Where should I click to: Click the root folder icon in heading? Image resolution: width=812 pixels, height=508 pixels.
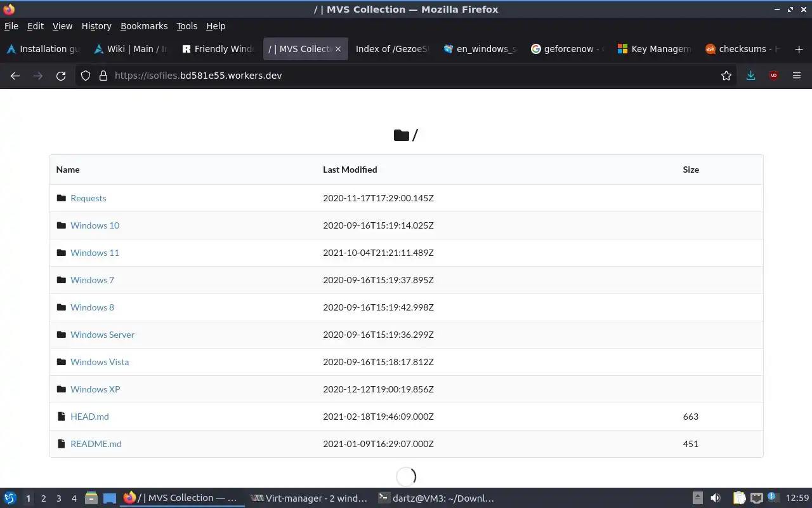coord(401,135)
